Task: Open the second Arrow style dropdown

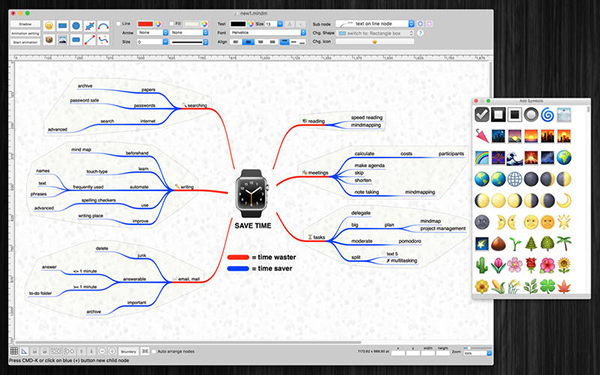Action: click(x=189, y=33)
